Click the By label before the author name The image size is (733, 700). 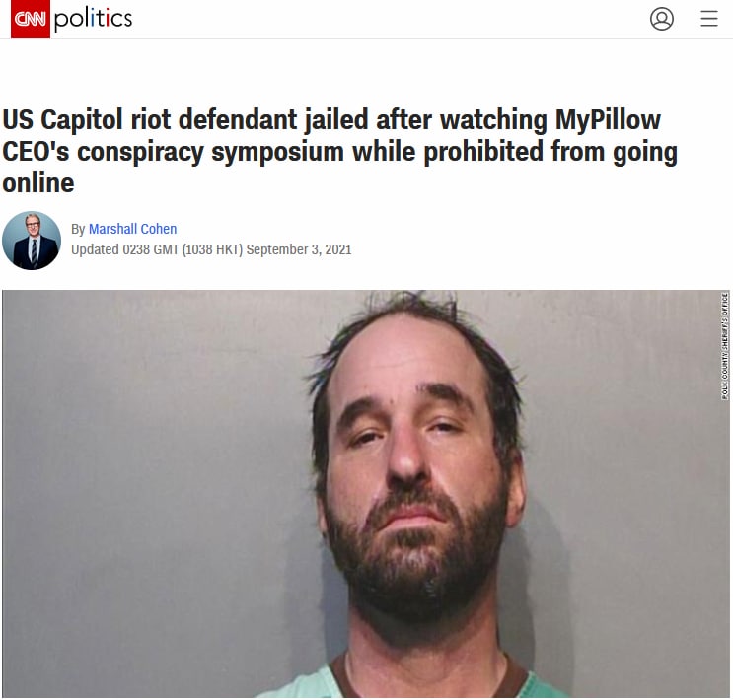click(x=78, y=229)
